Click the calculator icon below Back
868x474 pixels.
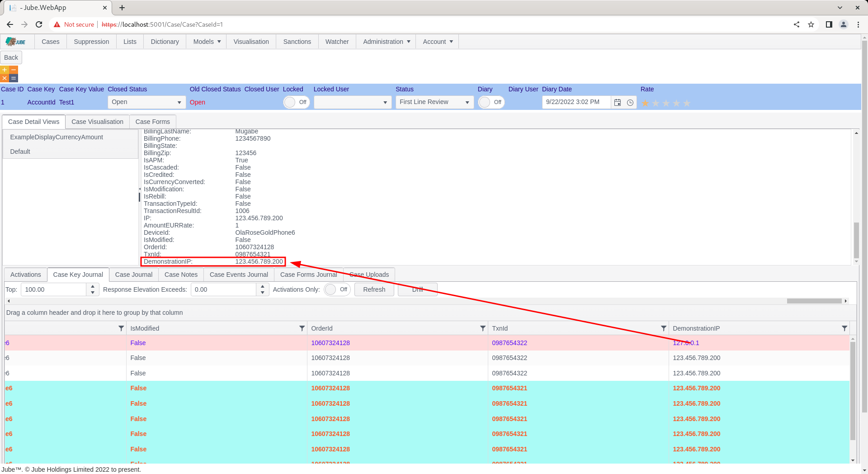click(9, 74)
